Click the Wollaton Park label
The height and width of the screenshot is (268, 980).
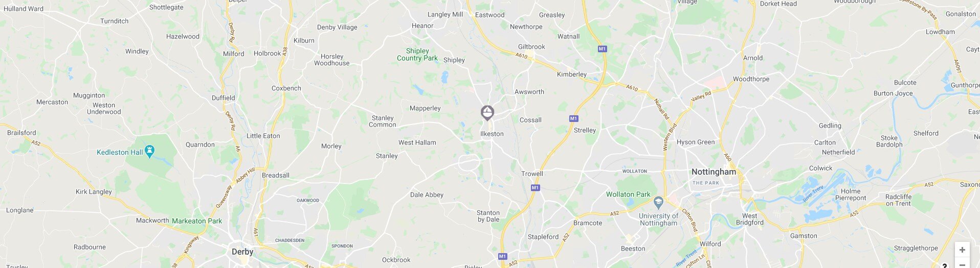(628, 194)
